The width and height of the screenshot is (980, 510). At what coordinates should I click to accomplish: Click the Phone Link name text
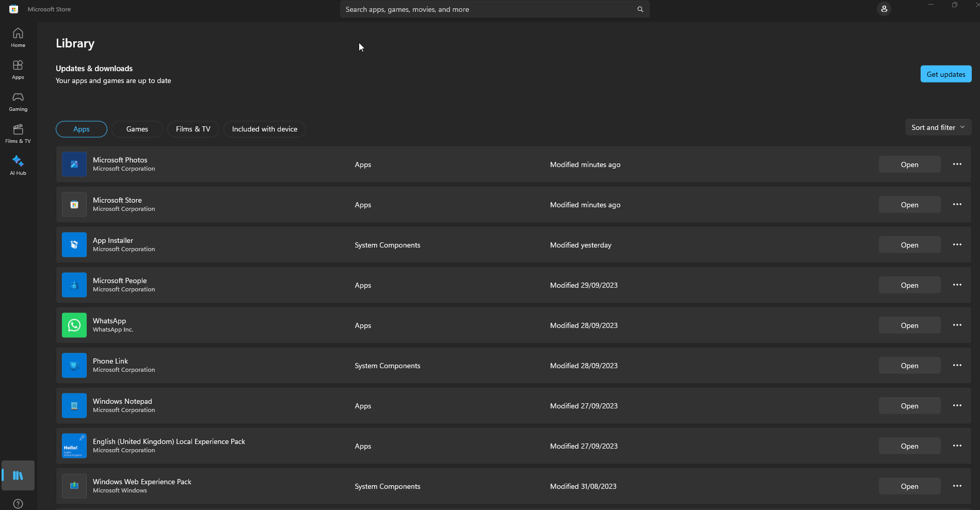110,361
